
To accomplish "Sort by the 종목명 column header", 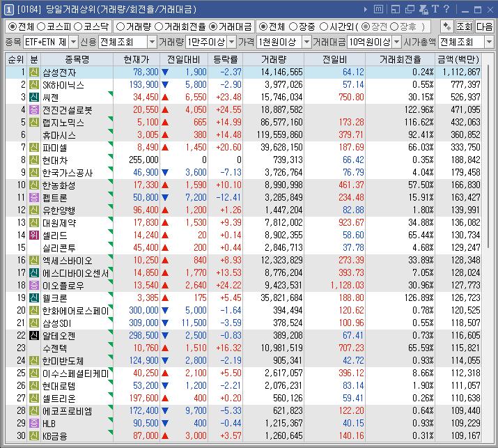I will tap(77, 59).
